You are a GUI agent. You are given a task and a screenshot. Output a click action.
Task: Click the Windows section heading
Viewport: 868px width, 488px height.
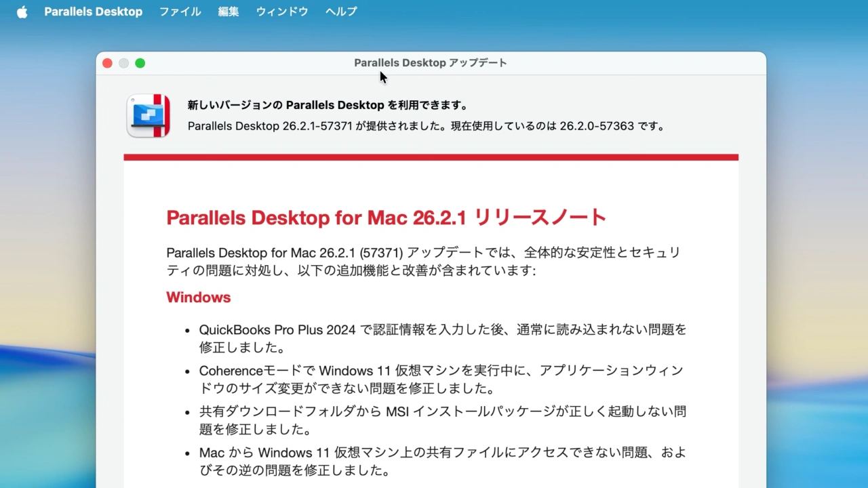[x=198, y=297]
